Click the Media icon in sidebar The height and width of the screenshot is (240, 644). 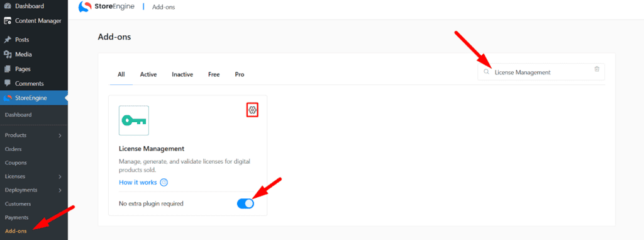click(7, 54)
